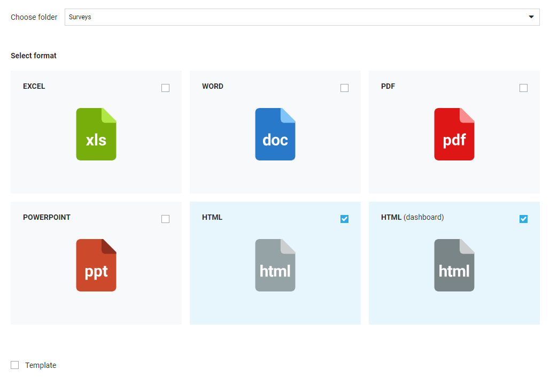
Task: Tick the WORD format checkbox
Action: click(x=344, y=88)
